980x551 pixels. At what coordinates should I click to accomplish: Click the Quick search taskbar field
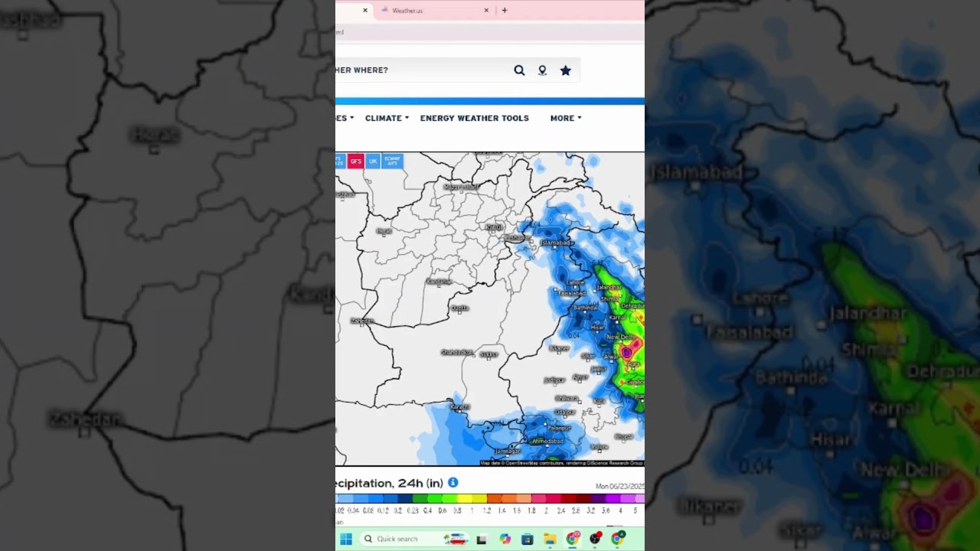[397, 539]
